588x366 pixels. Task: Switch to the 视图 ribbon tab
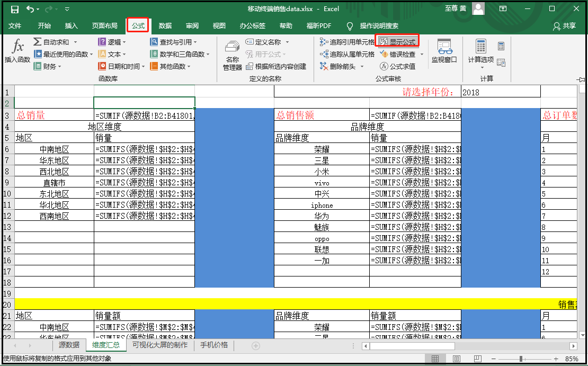click(219, 26)
